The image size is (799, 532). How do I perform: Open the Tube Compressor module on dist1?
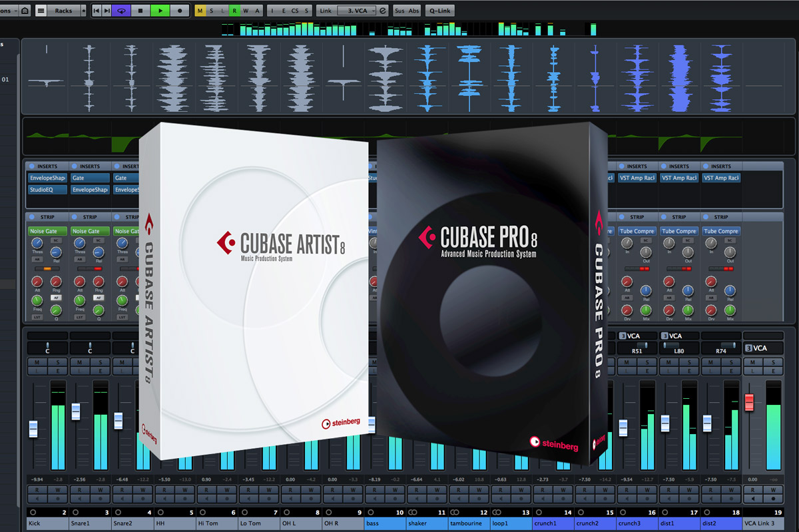tap(680, 231)
